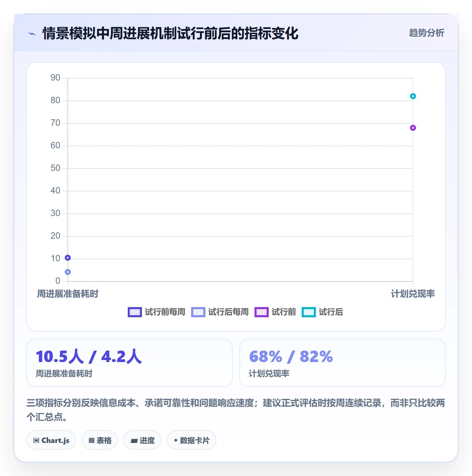Click the purple data point near 68
472x476 pixels.
coord(413,128)
